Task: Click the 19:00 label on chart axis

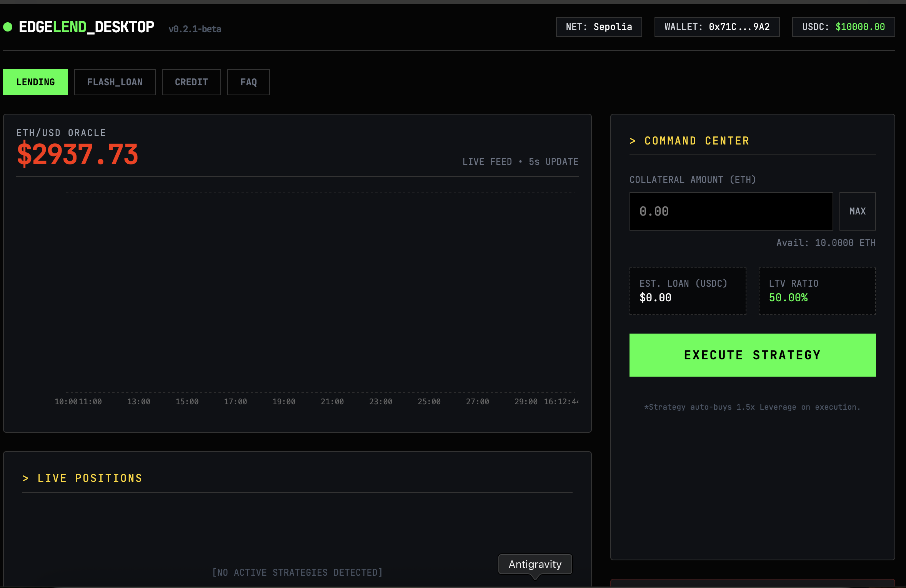Action: pyautogui.click(x=284, y=402)
